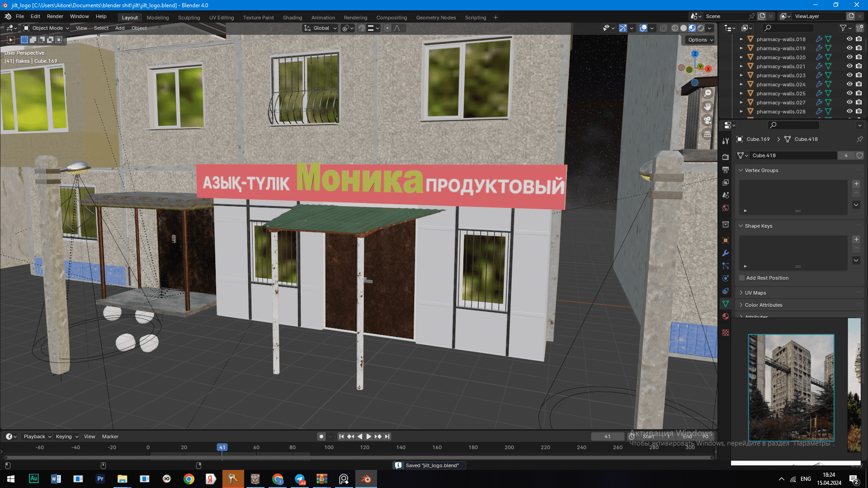Image resolution: width=868 pixels, height=488 pixels.
Task: Hide pharmacy-walls.018 in viewport
Action: [849, 39]
